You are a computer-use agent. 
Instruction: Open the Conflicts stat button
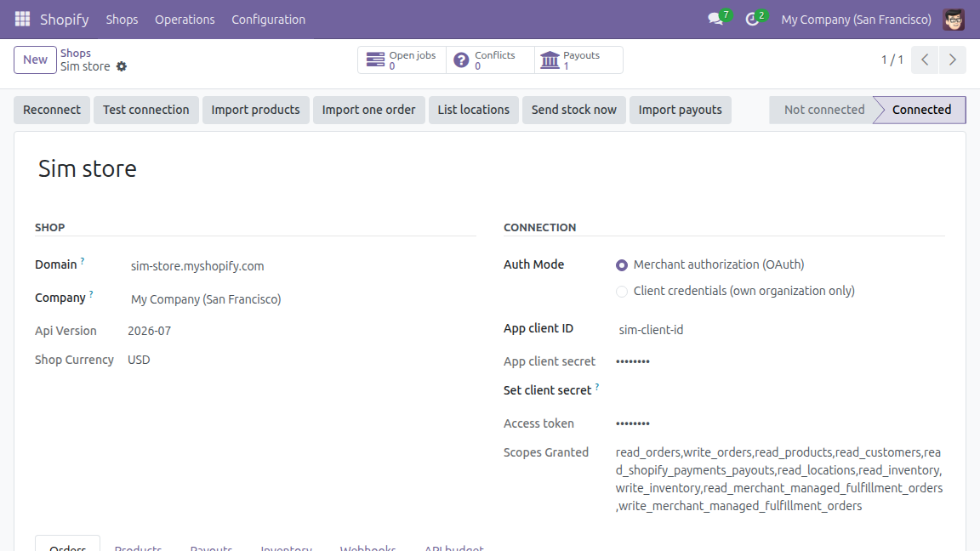[x=491, y=60]
